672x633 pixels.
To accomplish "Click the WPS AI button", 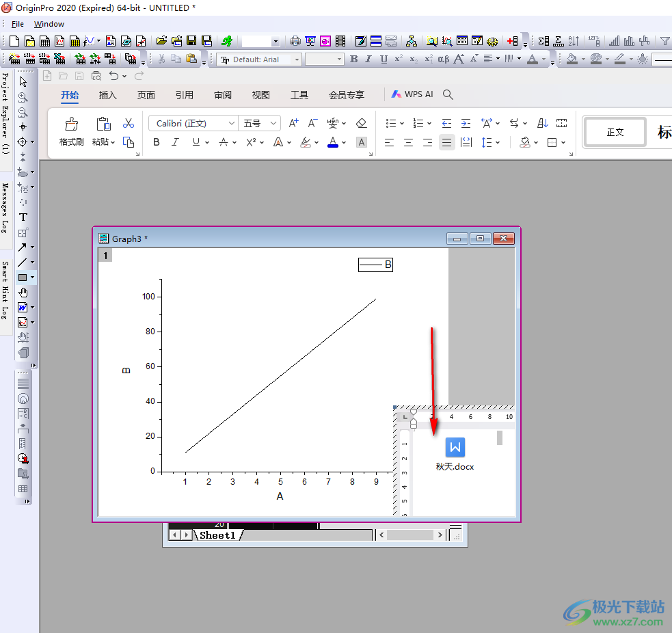I will 412,94.
